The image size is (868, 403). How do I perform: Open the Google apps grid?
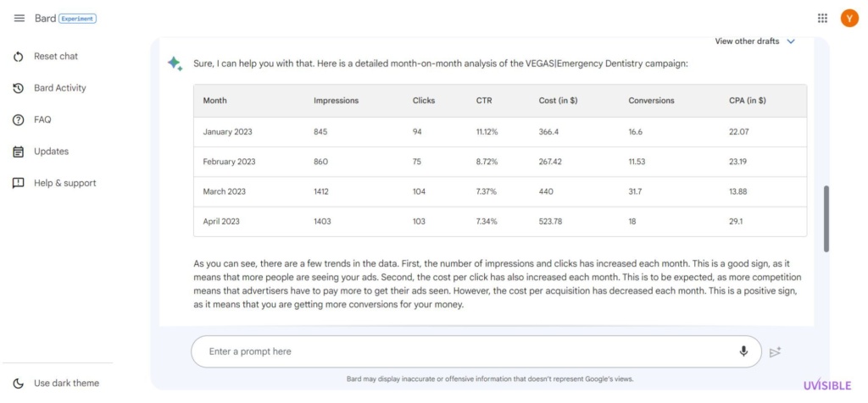point(822,19)
